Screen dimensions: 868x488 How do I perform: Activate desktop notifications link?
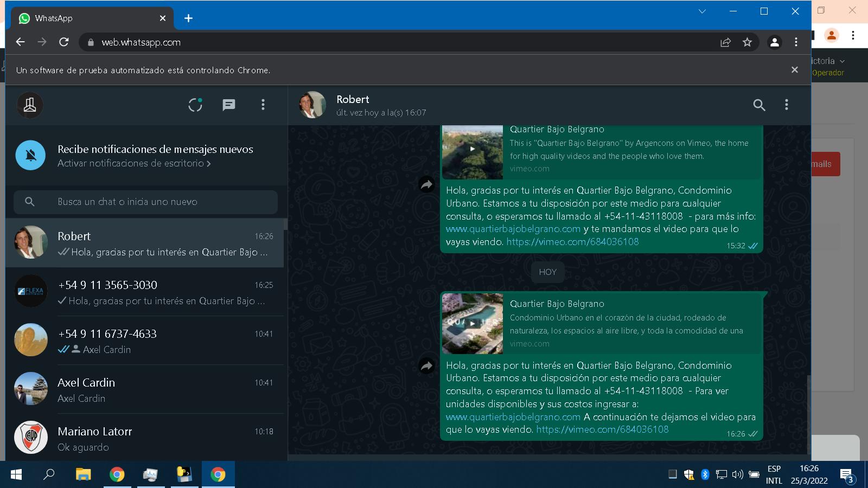[x=134, y=163]
